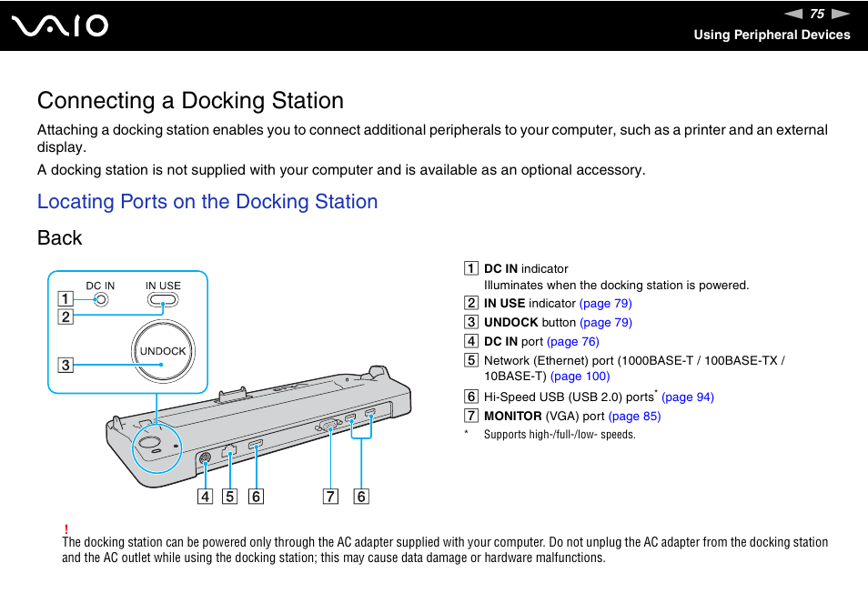Screen dimensions: 868x613
Task: Click 'DC IN indicator' legend text
Action: [x=526, y=269]
